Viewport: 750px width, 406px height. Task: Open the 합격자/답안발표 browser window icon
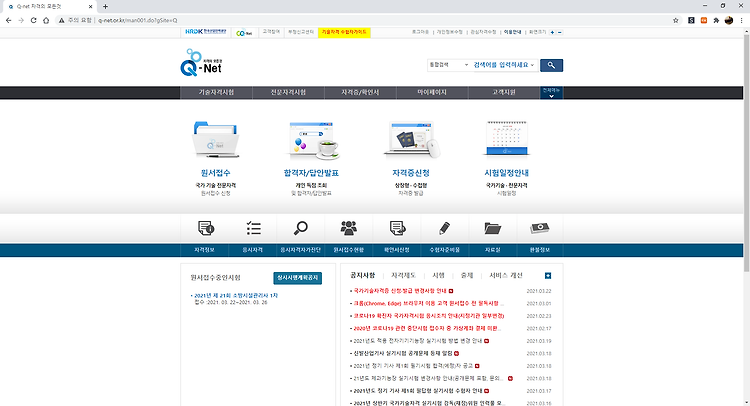click(311, 140)
